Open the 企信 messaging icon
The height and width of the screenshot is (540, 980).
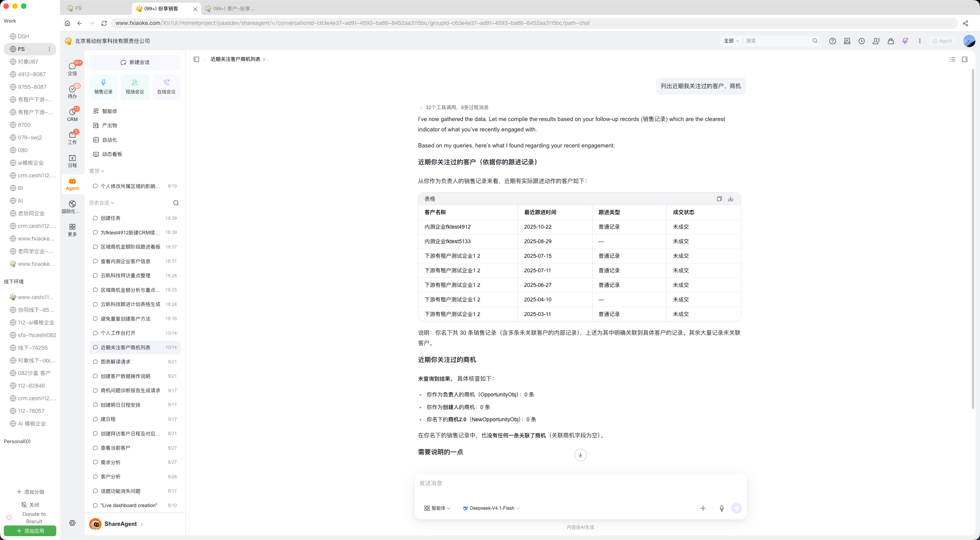point(72,68)
